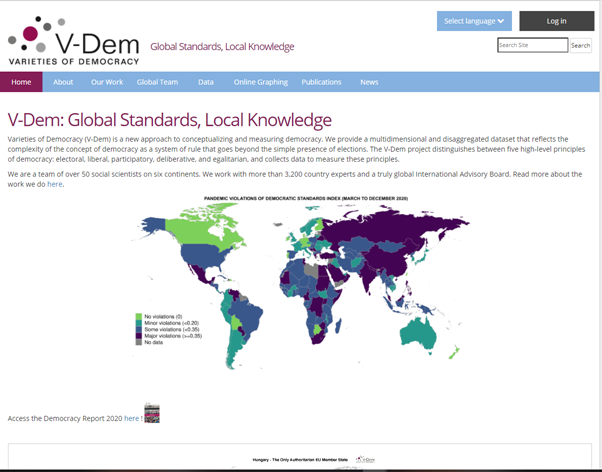Focus the Search Site input field
Screen dimensions: 602x472
click(x=533, y=45)
